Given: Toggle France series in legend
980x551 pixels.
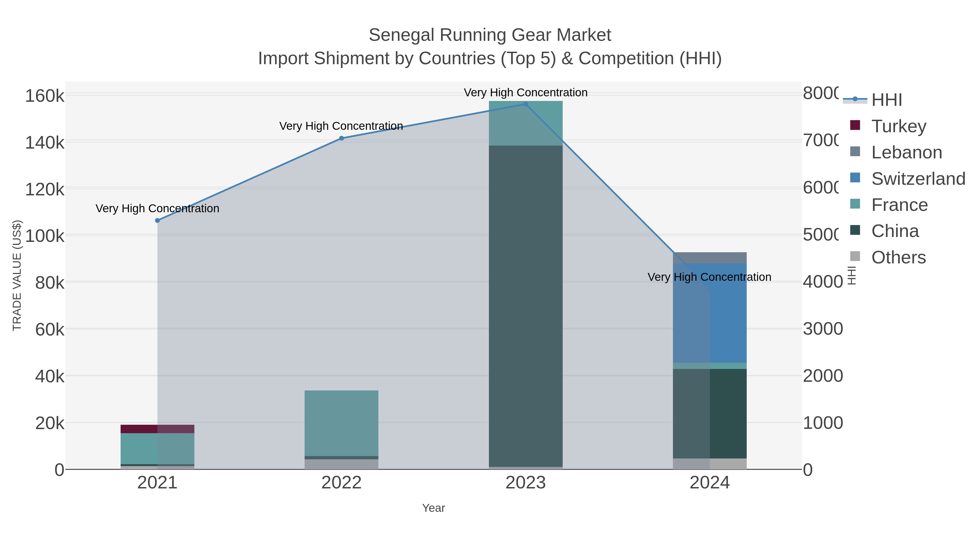Looking at the screenshot, I should 889,205.
